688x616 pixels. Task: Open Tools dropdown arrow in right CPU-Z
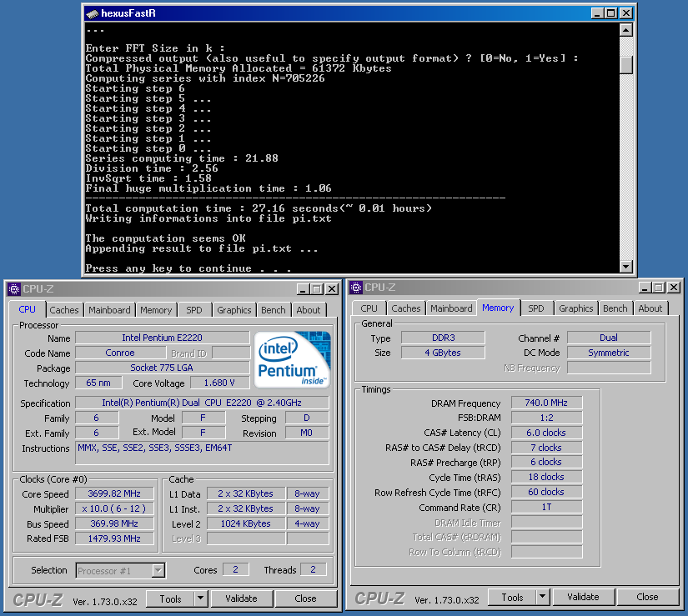coord(542,596)
